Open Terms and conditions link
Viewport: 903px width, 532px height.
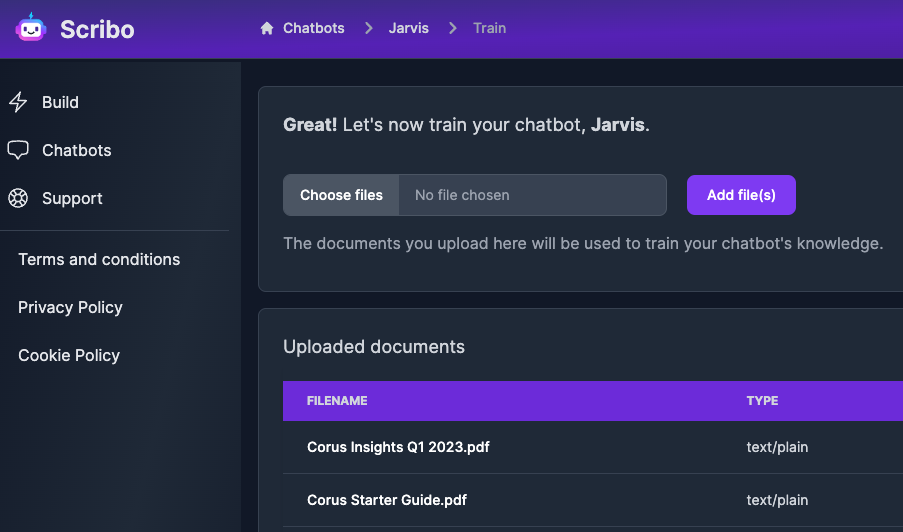pyautogui.click(x=99, y=260)
